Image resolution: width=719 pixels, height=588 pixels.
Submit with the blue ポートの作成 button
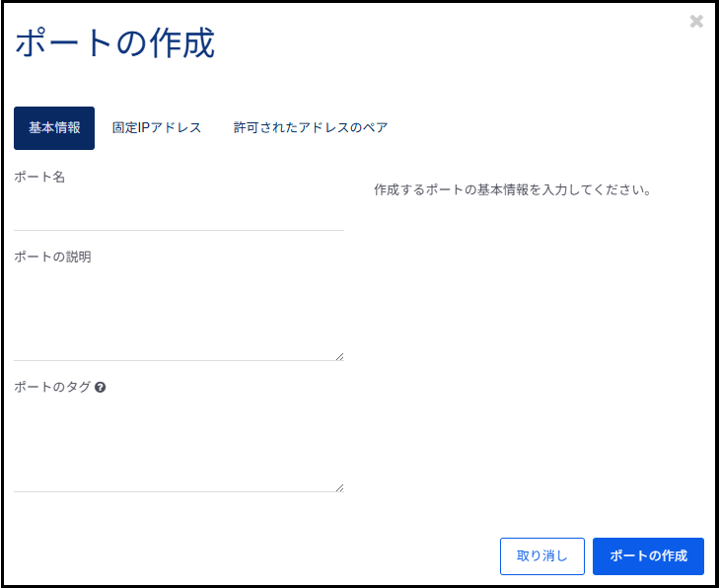(648, 556)
